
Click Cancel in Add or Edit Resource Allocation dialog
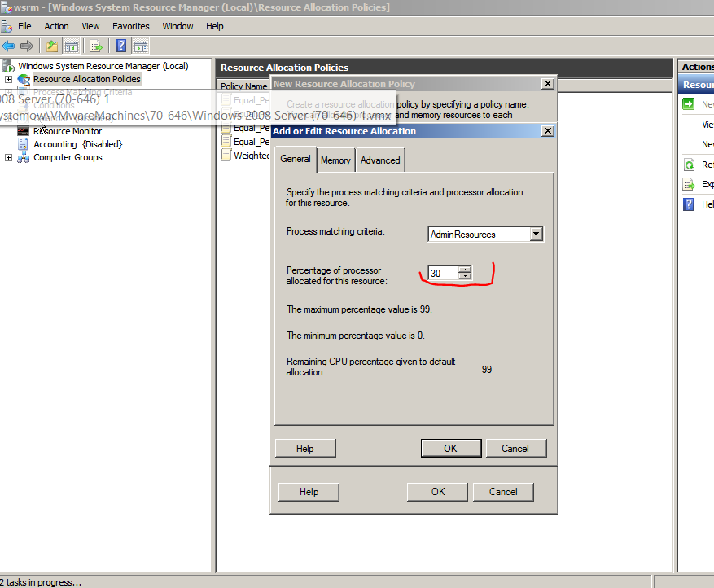click(x=515, y=449)
